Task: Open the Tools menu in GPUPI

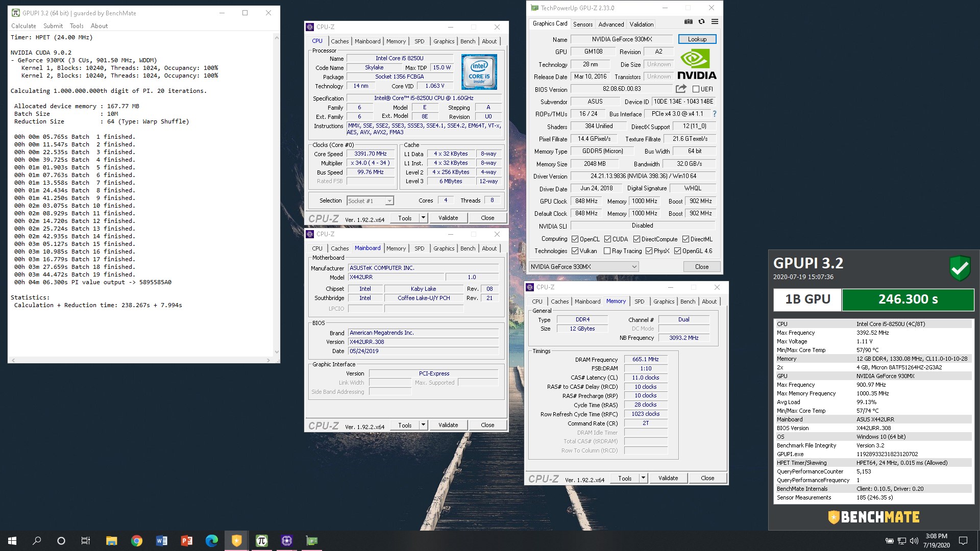Action: 77,26
